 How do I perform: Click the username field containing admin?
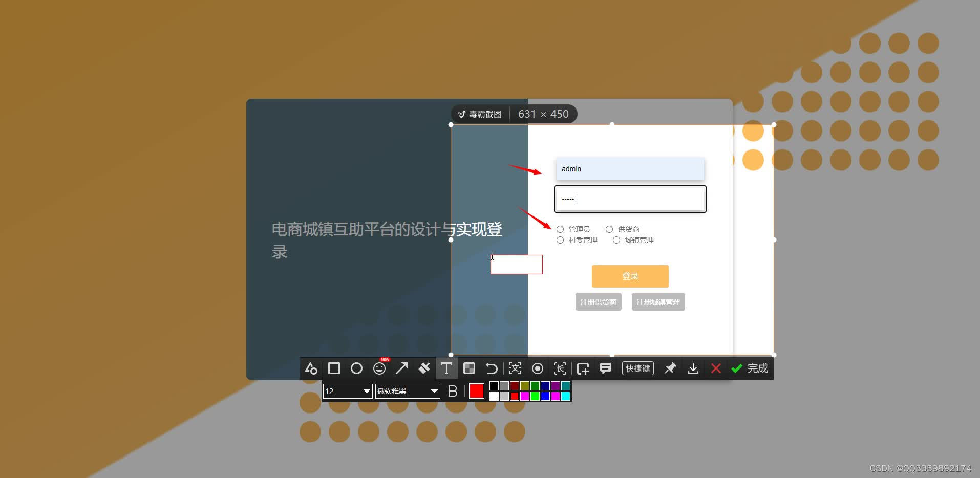[630, 169]
